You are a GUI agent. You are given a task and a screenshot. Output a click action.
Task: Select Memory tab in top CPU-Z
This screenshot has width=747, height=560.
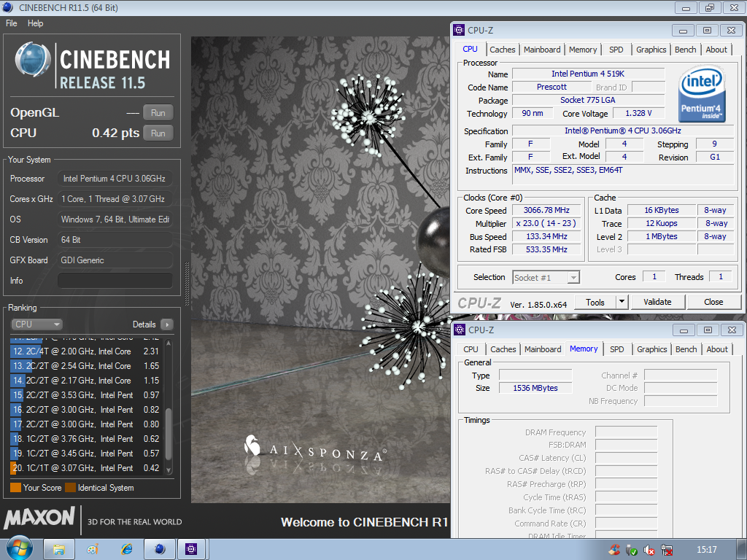pos(582,50)
